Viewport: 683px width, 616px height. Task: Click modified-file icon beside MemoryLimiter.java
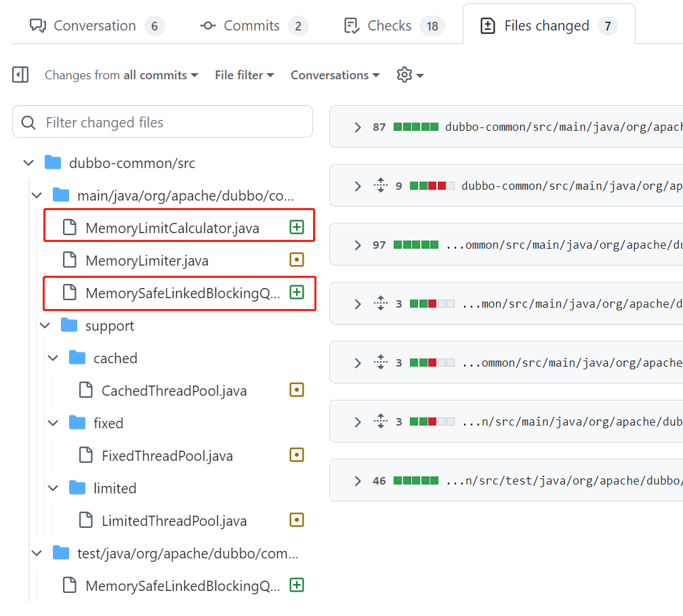[x=297, y=260]
